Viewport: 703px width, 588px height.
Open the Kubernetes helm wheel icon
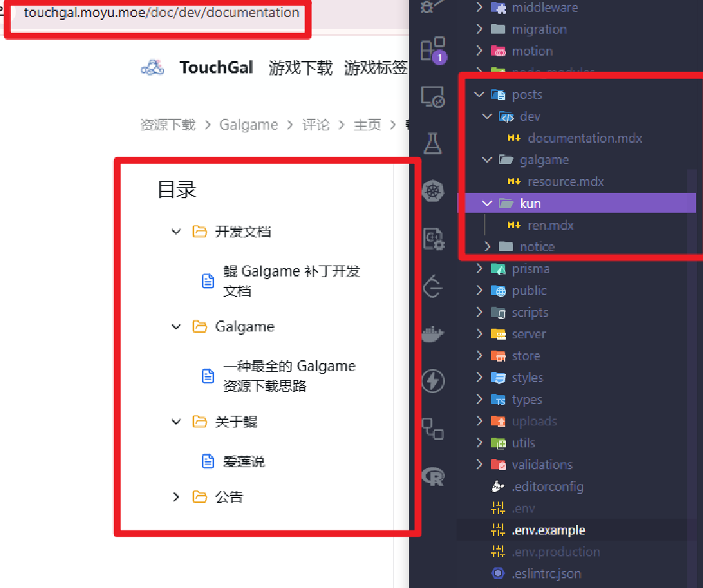tap(433, 190)
